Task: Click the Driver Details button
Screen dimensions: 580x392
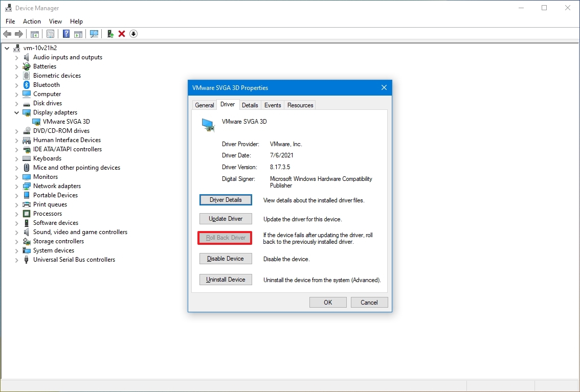Action: tap(226, 200)
